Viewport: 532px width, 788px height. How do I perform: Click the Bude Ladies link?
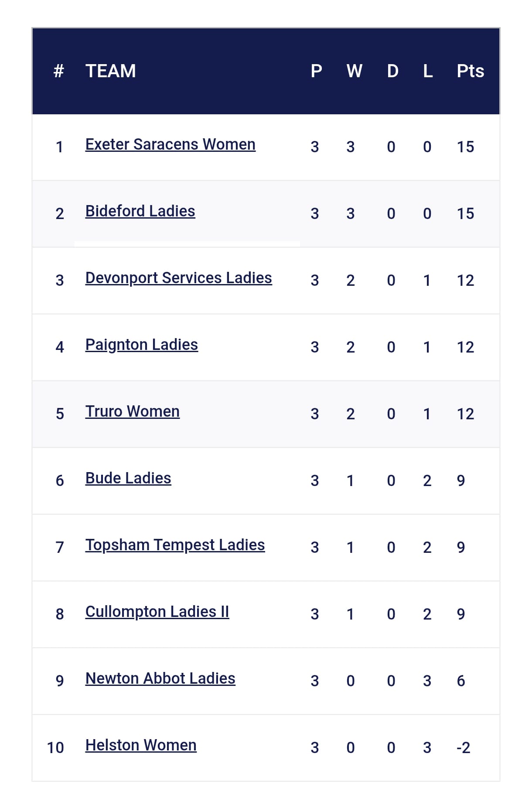pos(128,478)
